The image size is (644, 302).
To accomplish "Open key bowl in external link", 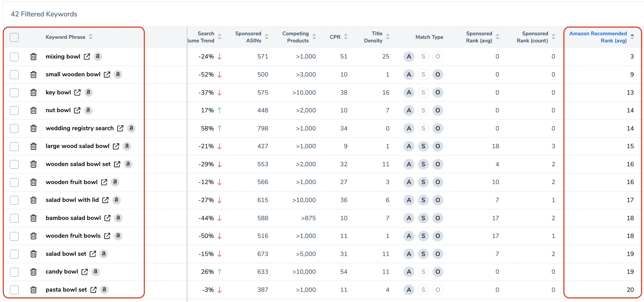I will (78, 92).
